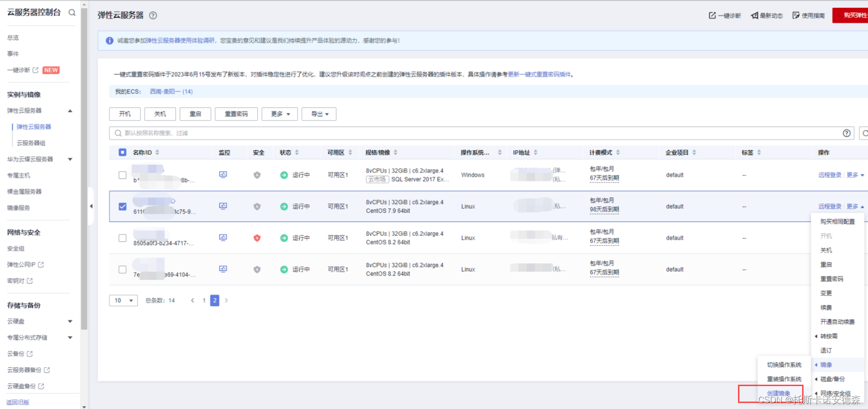Click the search box help question icon
868x409 pixels.
[x=847, y=133]
